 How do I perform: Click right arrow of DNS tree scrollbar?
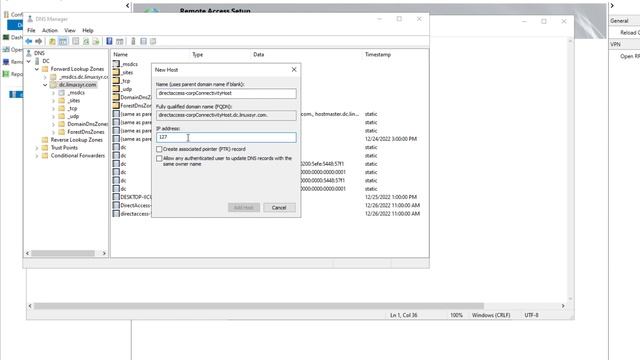tap(104, 253)
